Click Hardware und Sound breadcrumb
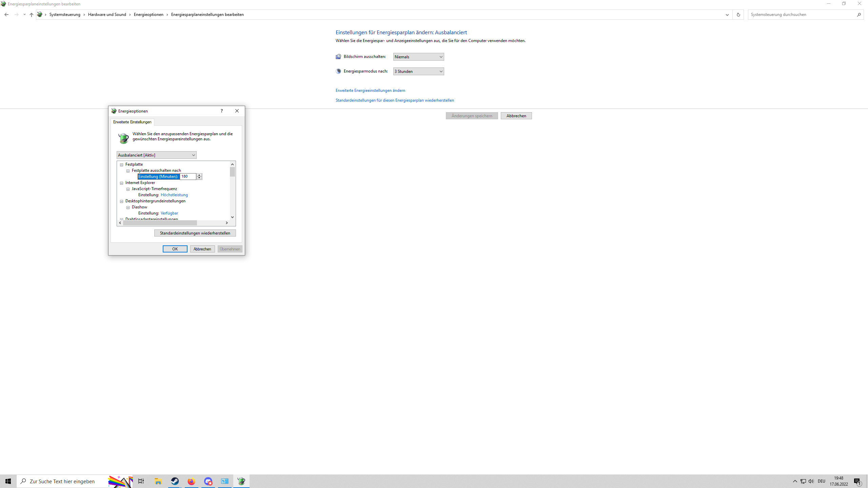Image resolution: width=868 pixels, height=488 pixels. pyautogui.click(x=107, y=15)
